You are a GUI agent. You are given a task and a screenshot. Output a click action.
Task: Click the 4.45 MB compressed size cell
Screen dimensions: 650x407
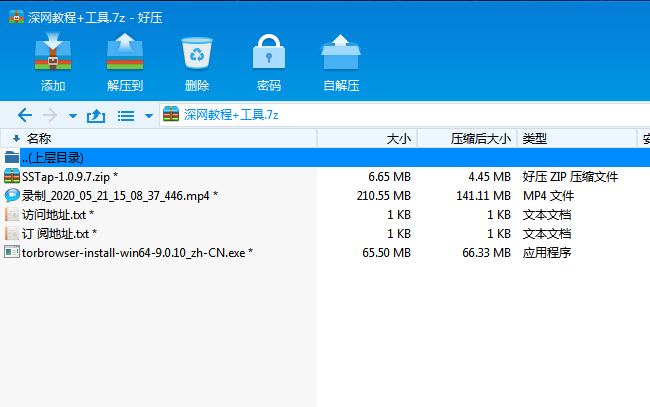(489, 177)
